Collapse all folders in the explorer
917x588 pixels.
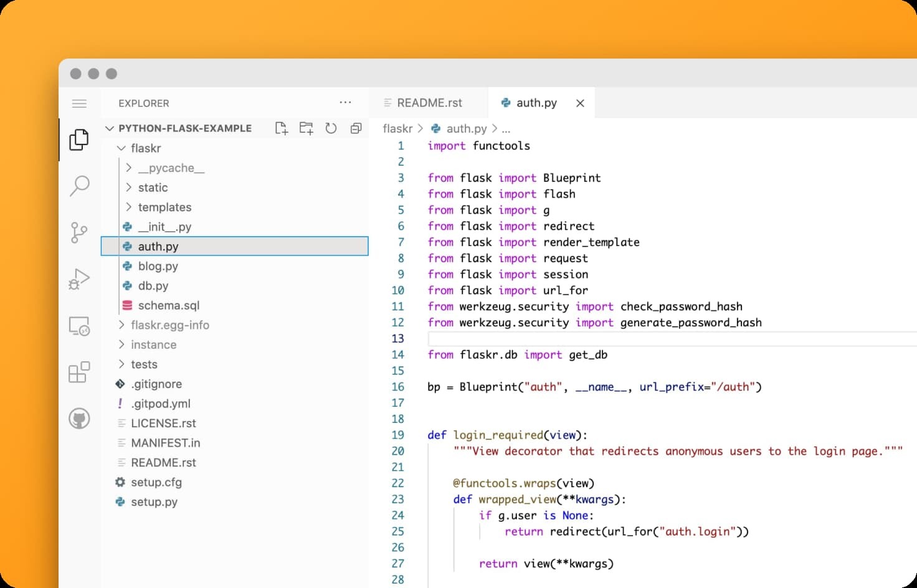(356, 128)
